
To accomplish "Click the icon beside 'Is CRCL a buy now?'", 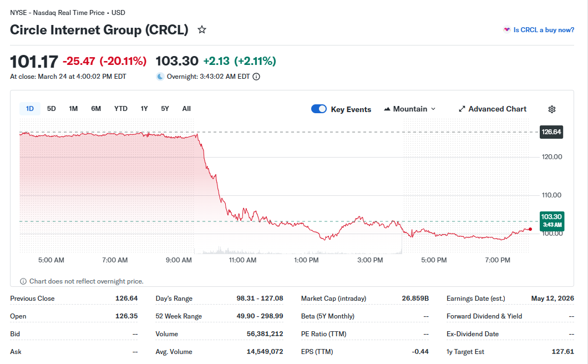I will coord(506,30).
